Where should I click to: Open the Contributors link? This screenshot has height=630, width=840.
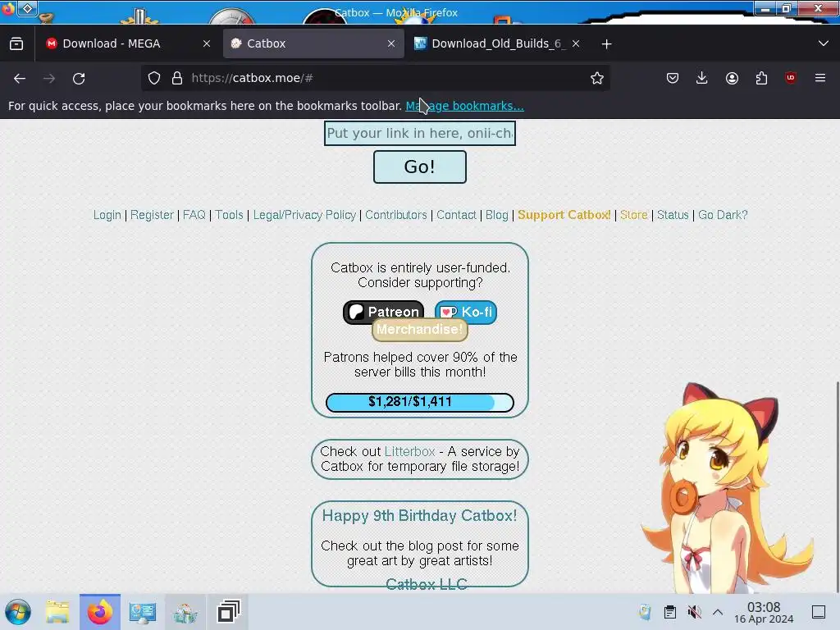click(396, 215)
